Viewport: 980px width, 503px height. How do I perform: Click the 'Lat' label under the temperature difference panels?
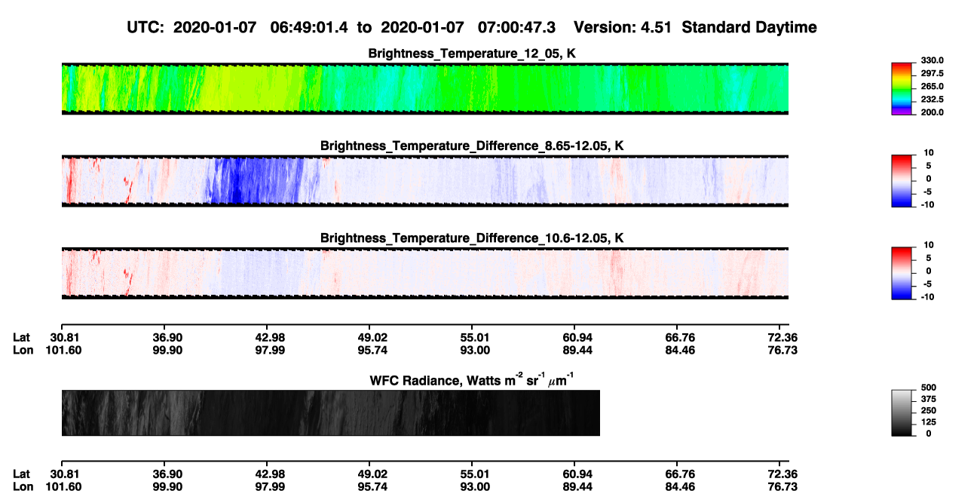(x=21, y=338)
